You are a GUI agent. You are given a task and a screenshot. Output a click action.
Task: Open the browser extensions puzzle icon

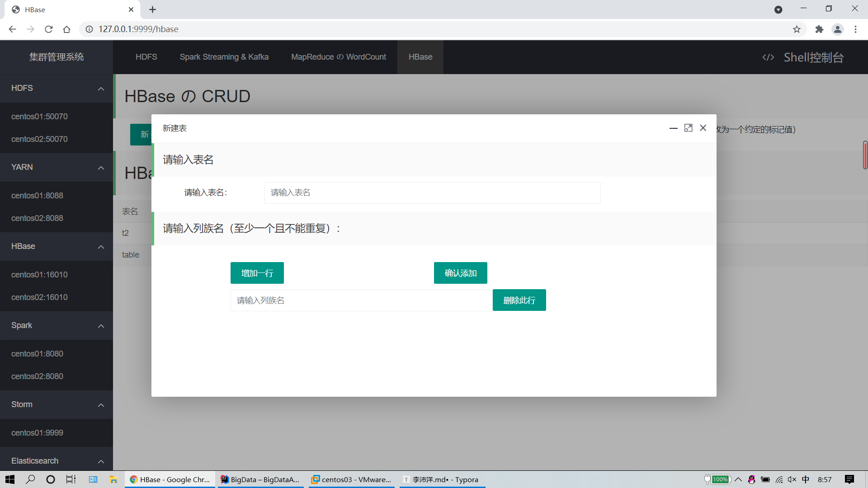[x=819, y=29]
